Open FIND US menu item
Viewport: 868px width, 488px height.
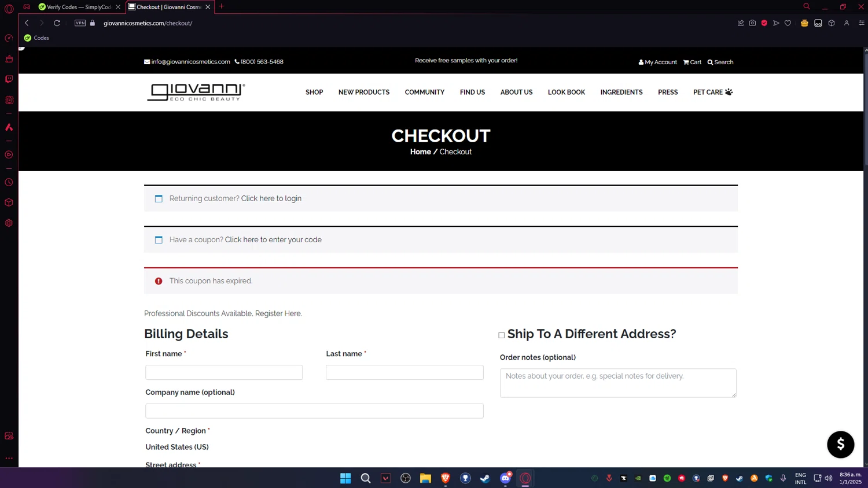[x=472, y=93]
